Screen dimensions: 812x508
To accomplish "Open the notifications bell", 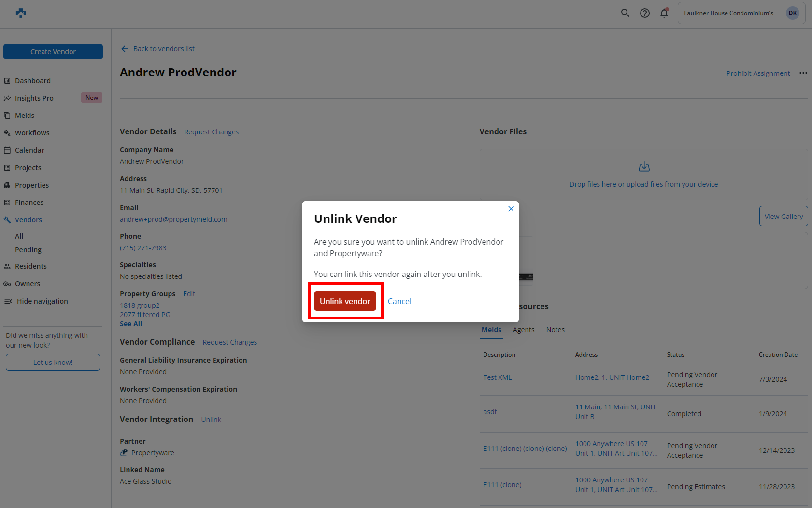I will click(x=664, y=13).
